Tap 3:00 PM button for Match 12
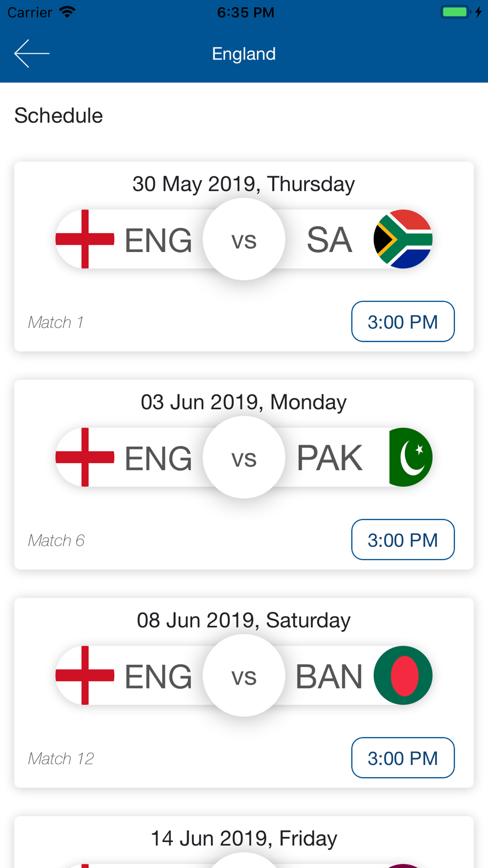488x868 pixels. (403, 758)
